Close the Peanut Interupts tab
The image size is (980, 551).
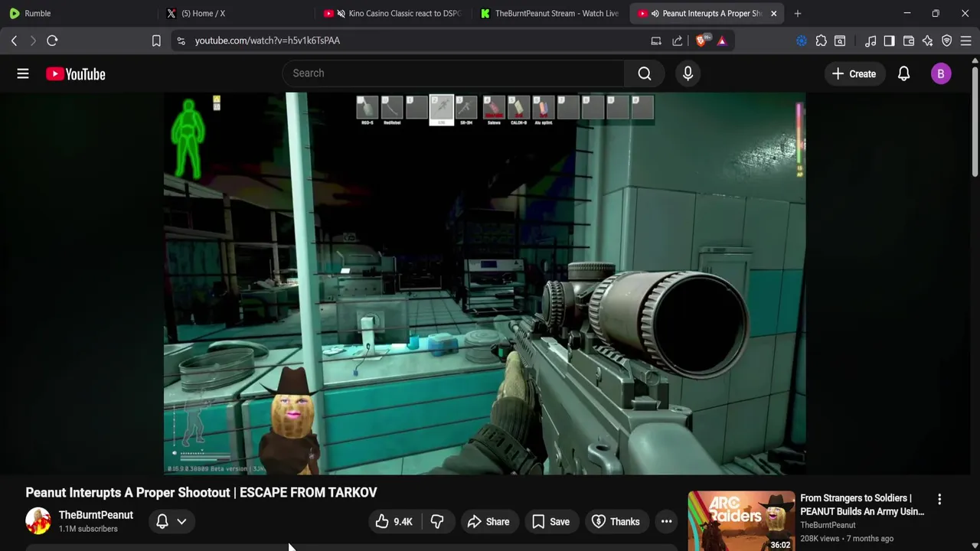pyautogui.click(x=773, y=13)
